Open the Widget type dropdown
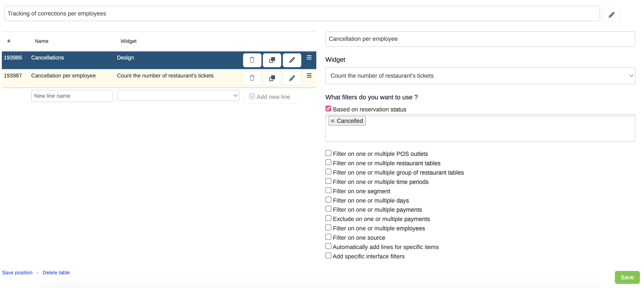Screen dimensions: 644x288 480,76
